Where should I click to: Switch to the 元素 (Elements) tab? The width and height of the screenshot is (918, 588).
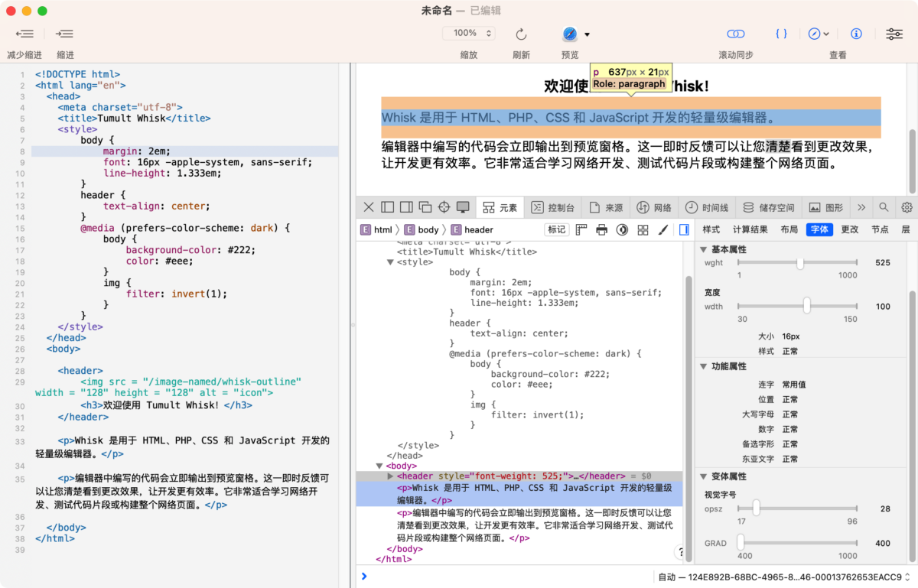click(500, 207)
